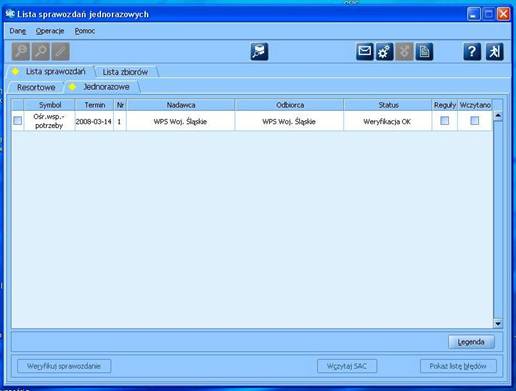
Task: Click the Odbiorca column header
Action: (290, 105)
